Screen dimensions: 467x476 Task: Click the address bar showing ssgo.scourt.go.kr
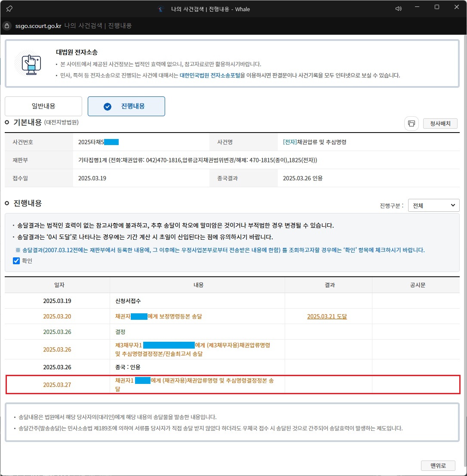click(x=38, y=25)
